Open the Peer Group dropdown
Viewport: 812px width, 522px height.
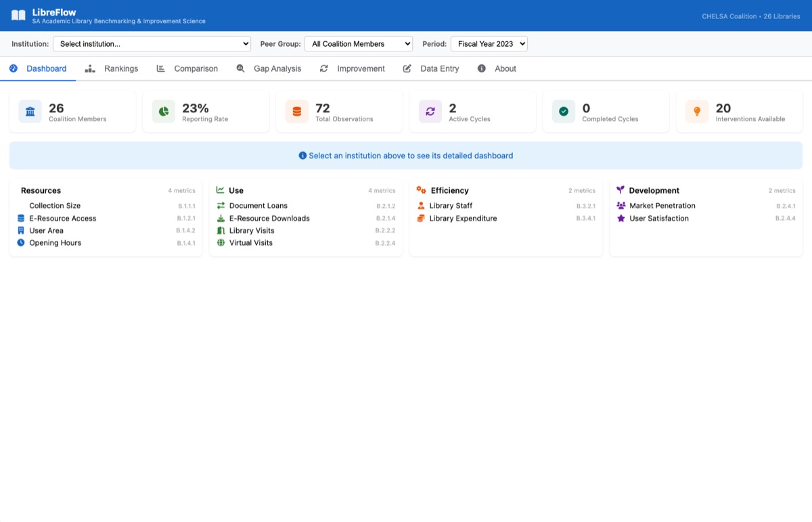(x=359, y=43)
